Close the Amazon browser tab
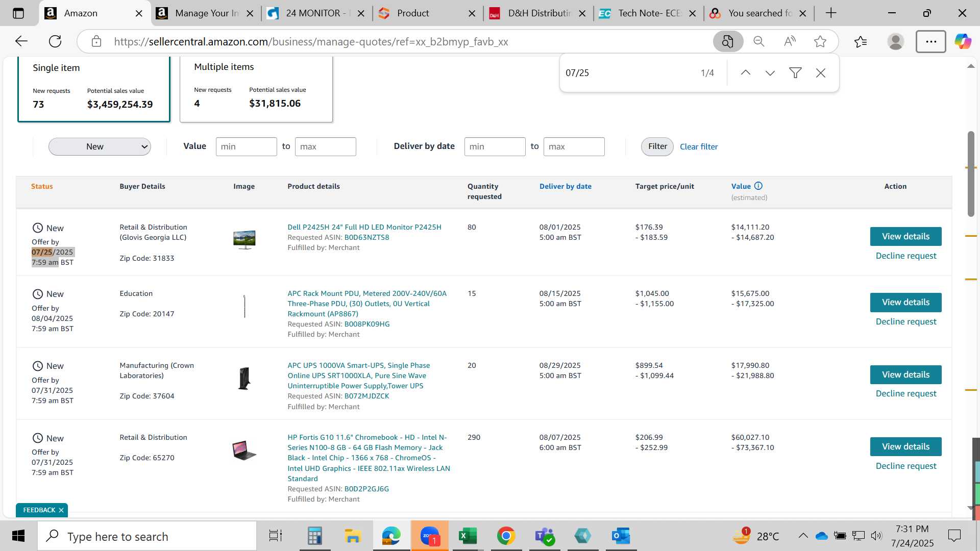 pyautogui.click(x=139, y=14)
